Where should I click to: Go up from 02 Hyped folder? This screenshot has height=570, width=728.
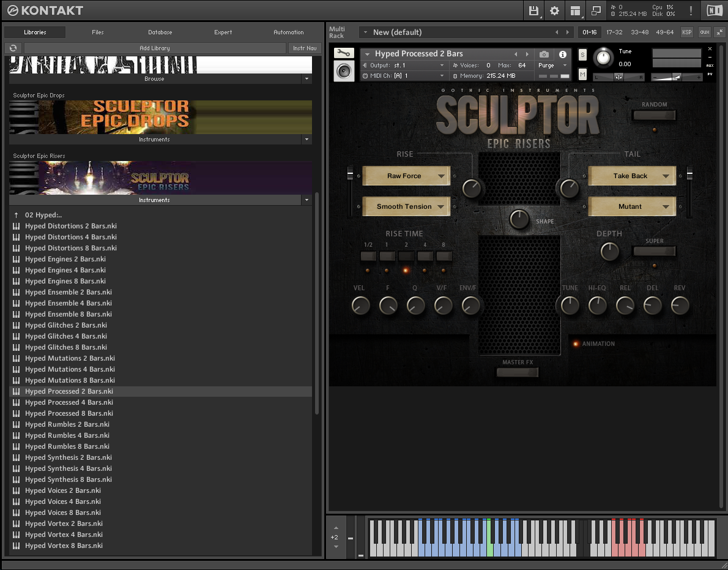(17, 215)
